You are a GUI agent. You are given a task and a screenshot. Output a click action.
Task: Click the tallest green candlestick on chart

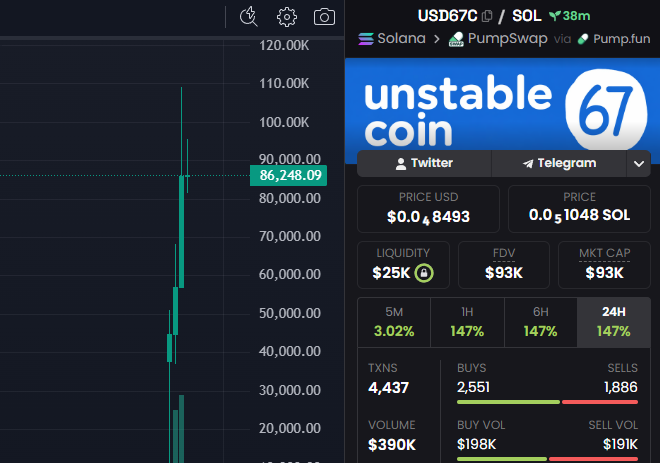[x=181, y=232]
